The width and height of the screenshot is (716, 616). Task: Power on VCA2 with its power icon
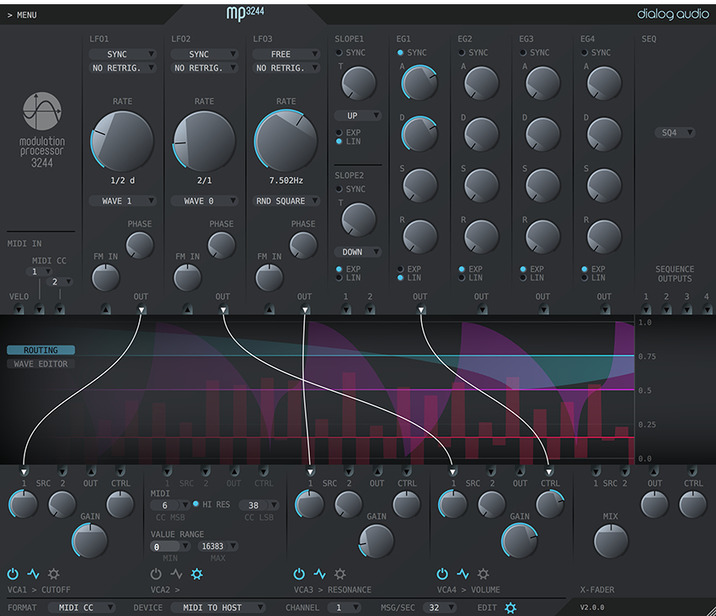click(x=156, y=574)
